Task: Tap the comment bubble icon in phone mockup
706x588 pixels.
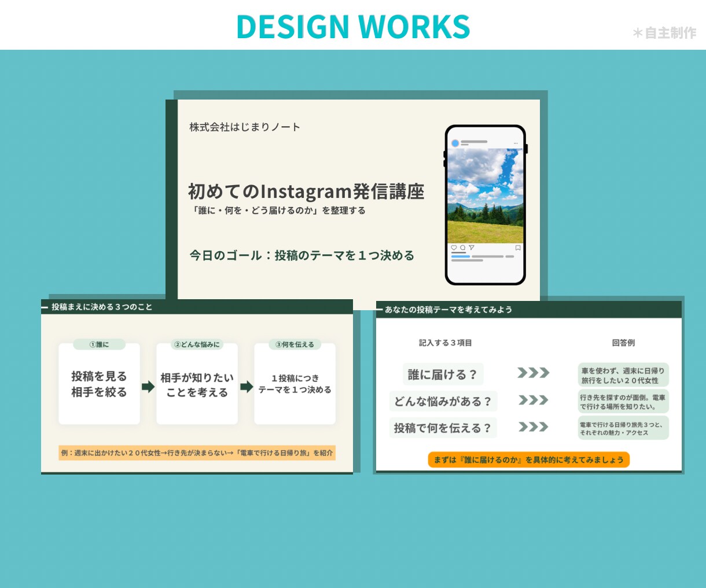Action: pyautogui.click(x=462, y=248)
